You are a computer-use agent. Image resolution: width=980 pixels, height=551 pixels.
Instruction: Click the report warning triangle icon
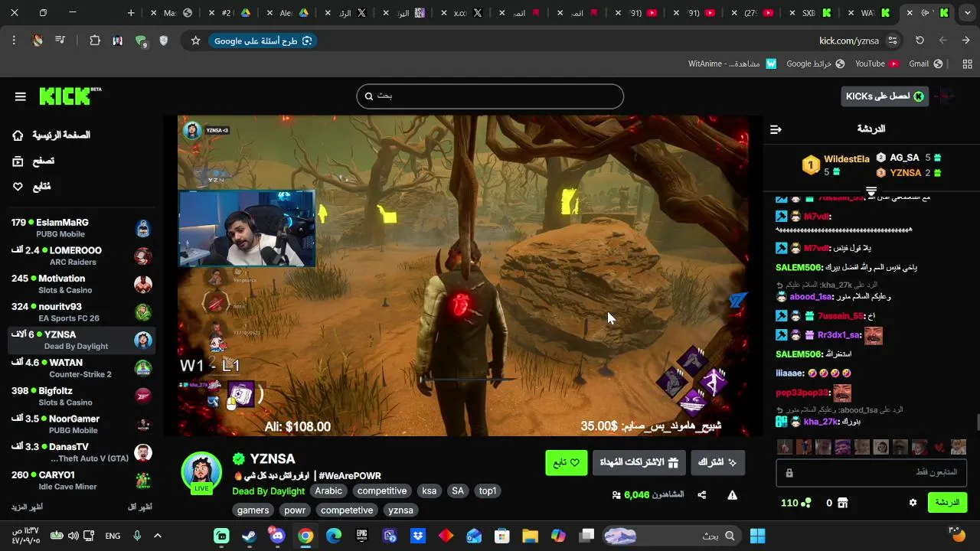732,495
